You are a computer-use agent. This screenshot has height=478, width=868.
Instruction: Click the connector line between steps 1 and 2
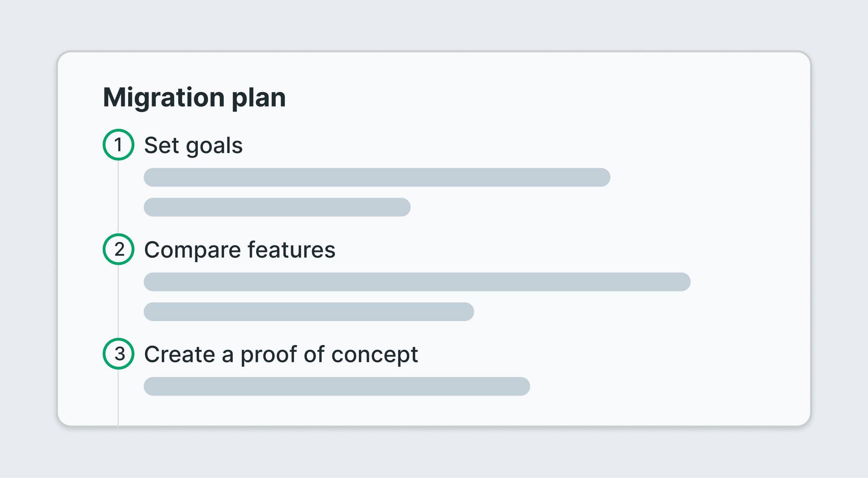[118, 197]
